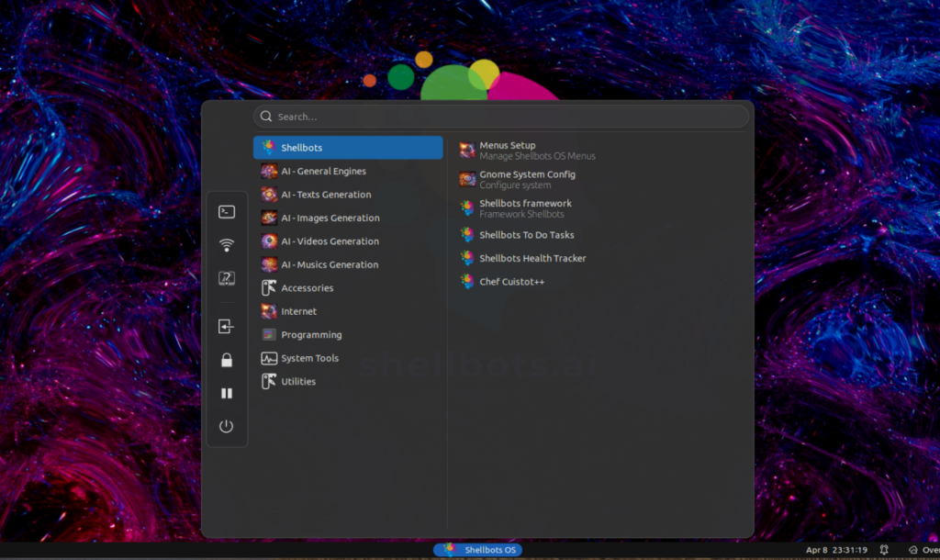Open the help question mark shortcut
The height and width of the screenshot is (560, 940).
227,278
